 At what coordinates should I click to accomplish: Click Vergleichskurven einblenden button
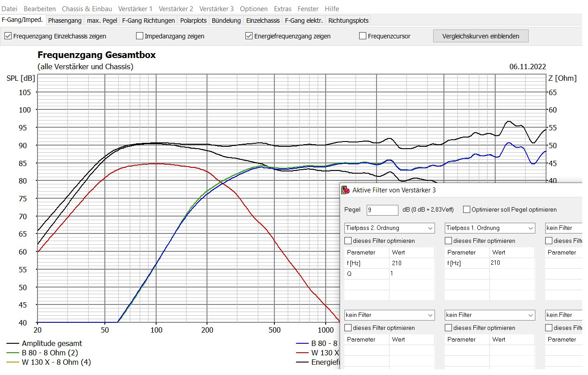click(480, 36)
